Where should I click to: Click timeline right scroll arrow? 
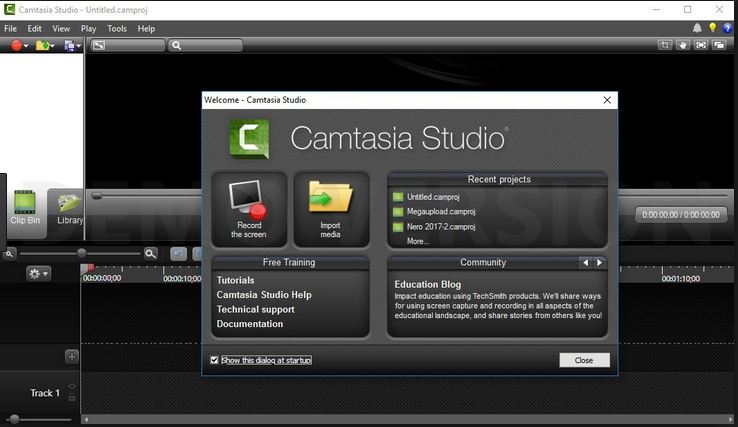730,419
